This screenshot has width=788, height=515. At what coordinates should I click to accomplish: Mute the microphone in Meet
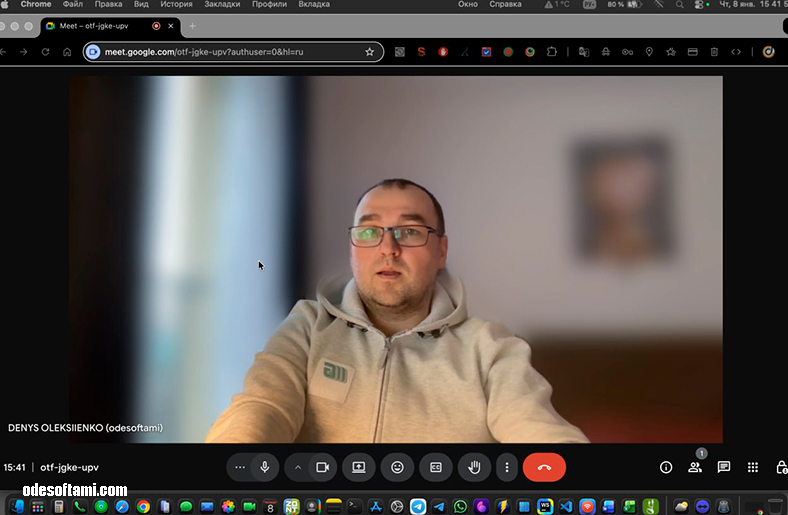point(265,467)
